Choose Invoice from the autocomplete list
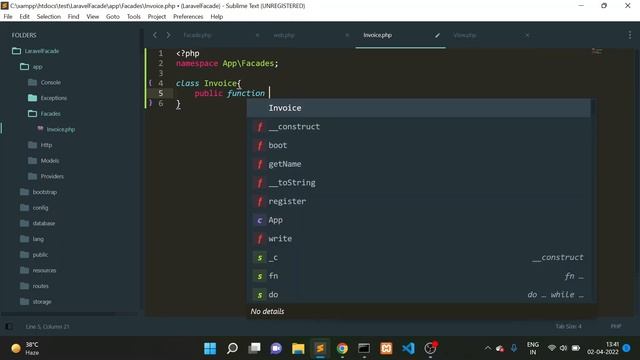The image size is (640, 360). (x=418, y=108)
